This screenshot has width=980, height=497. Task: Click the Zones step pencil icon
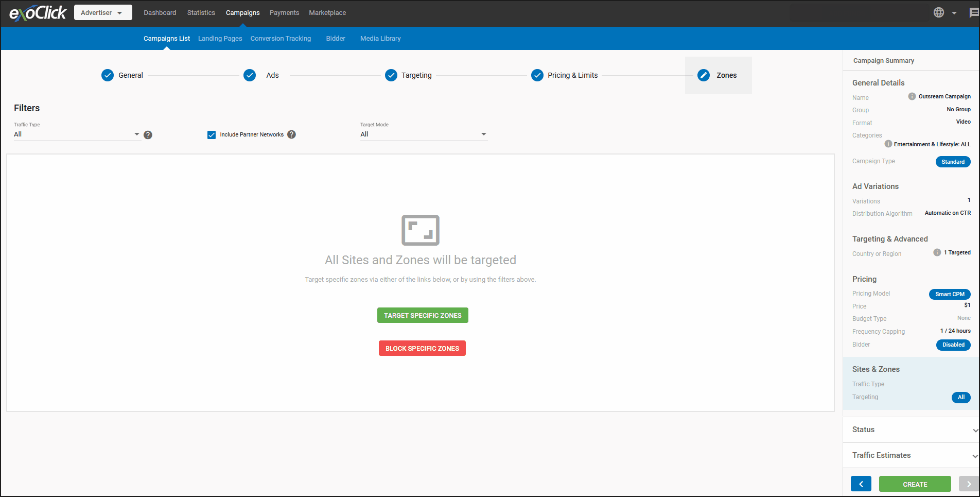(704, 75)
